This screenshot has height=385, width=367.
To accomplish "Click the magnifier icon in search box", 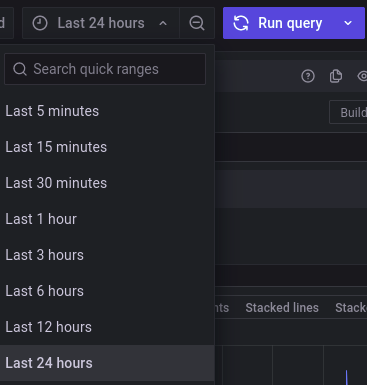I will (20, 69).
